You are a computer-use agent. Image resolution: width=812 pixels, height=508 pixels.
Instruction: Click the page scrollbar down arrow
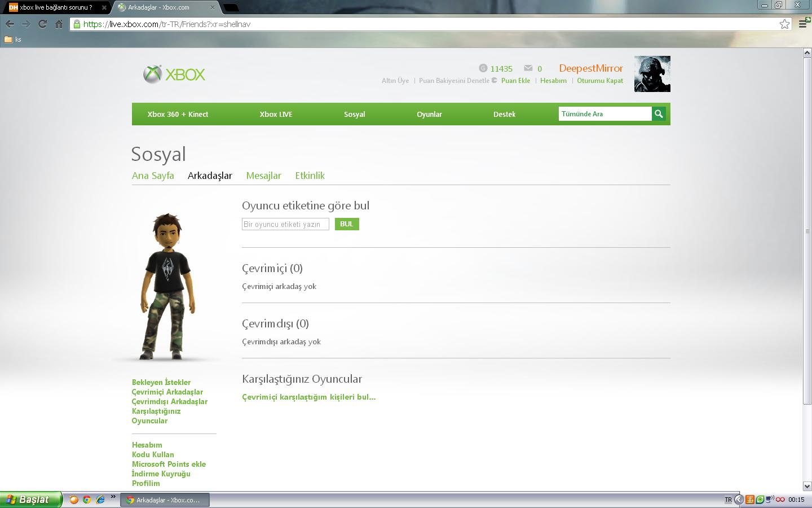tap(807, 486)
